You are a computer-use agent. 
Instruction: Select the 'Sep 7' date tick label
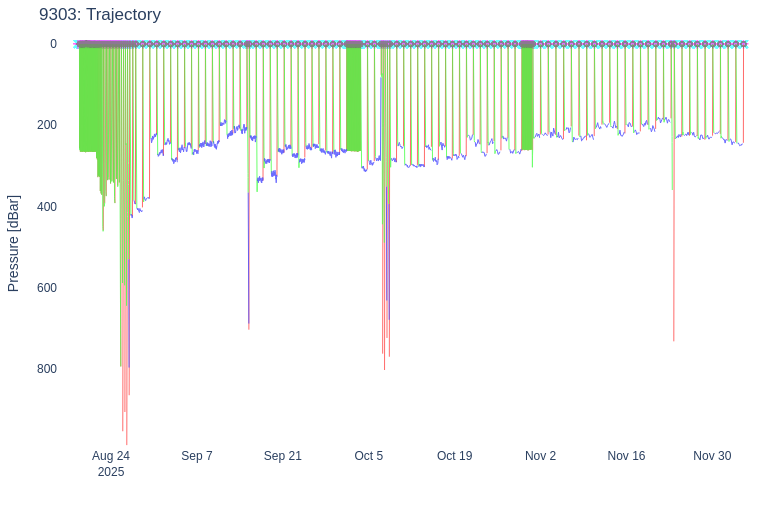tap(197, 456)
